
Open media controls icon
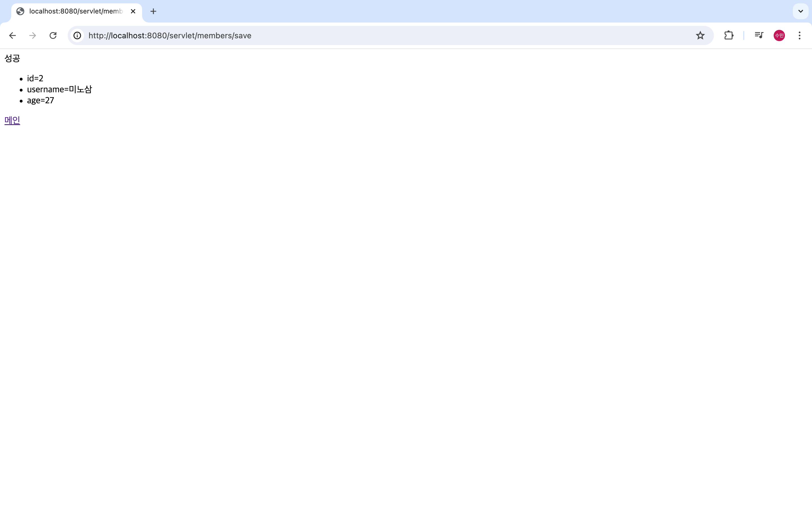tap(759, 35)
